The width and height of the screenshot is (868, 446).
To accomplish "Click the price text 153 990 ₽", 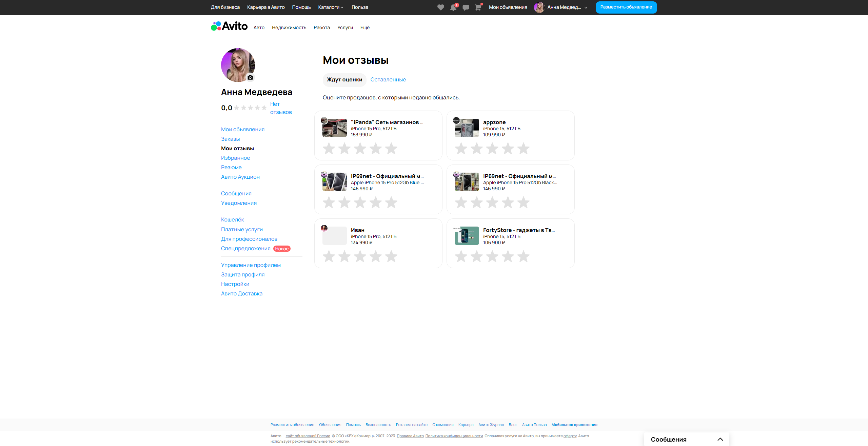I will click(x=361, y=135).
